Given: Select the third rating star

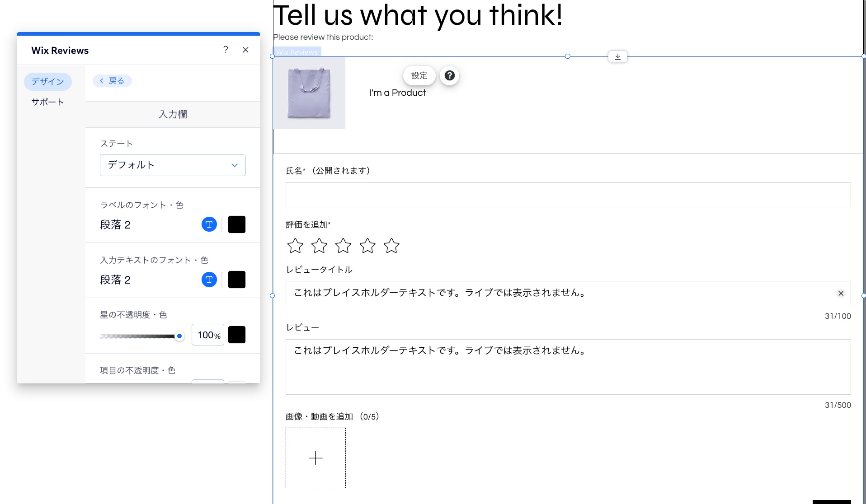Looking at the screenshot, I should [343, 246].
